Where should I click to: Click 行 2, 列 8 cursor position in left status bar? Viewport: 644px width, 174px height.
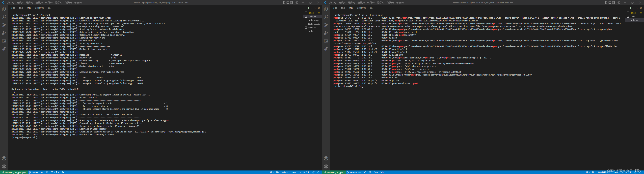point(275,172)
